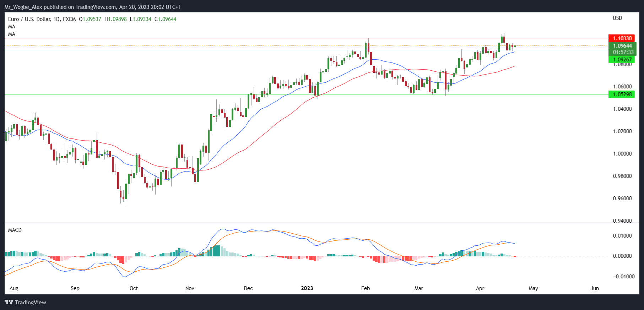The height and width of the screenshot is (310, 644).
Task: Click the green 1.09267 price label
Action: 622,60
